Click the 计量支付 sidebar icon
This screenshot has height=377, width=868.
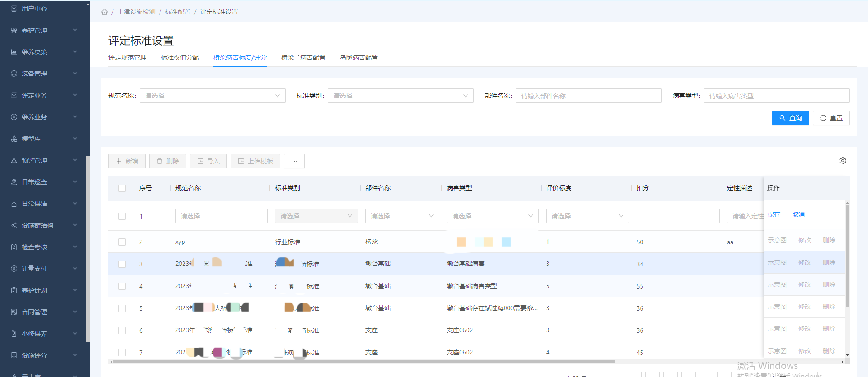(14, 269)
